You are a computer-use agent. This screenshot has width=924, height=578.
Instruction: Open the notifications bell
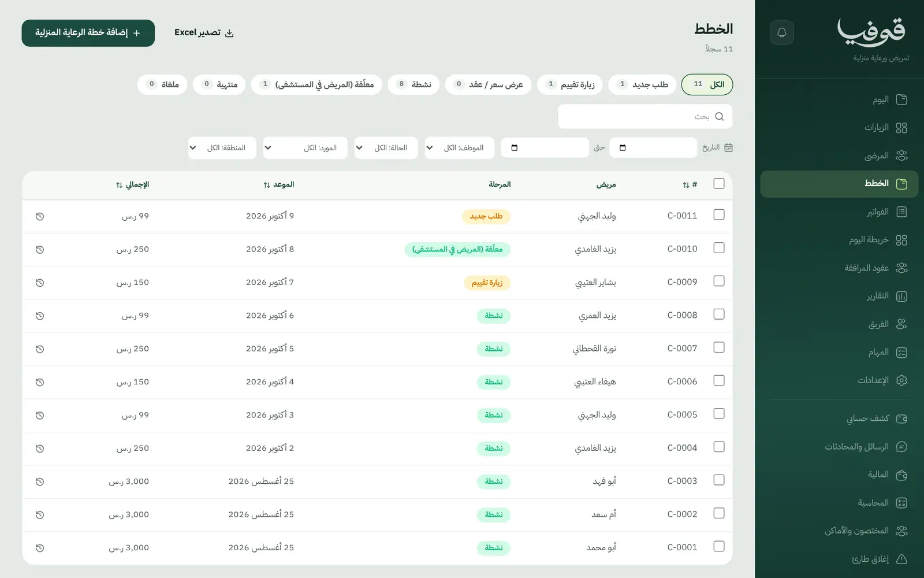[x=782, y=32]
